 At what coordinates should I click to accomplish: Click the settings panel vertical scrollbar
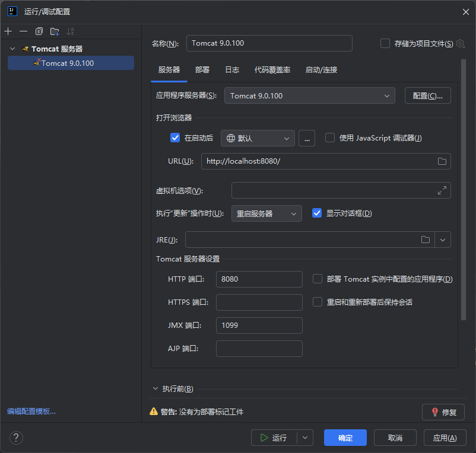(464, 190)
